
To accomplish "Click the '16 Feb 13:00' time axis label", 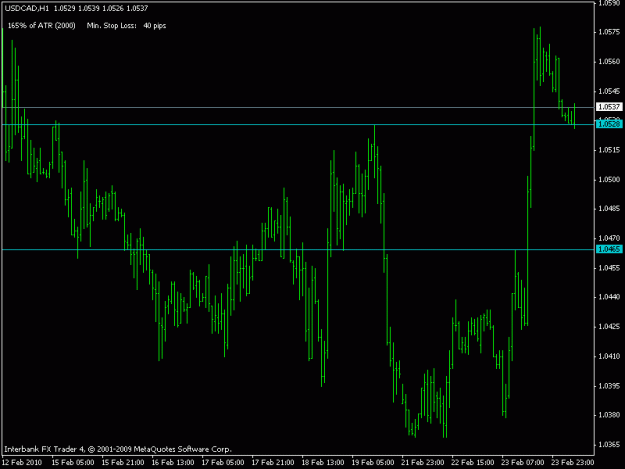I will (173, 462).
